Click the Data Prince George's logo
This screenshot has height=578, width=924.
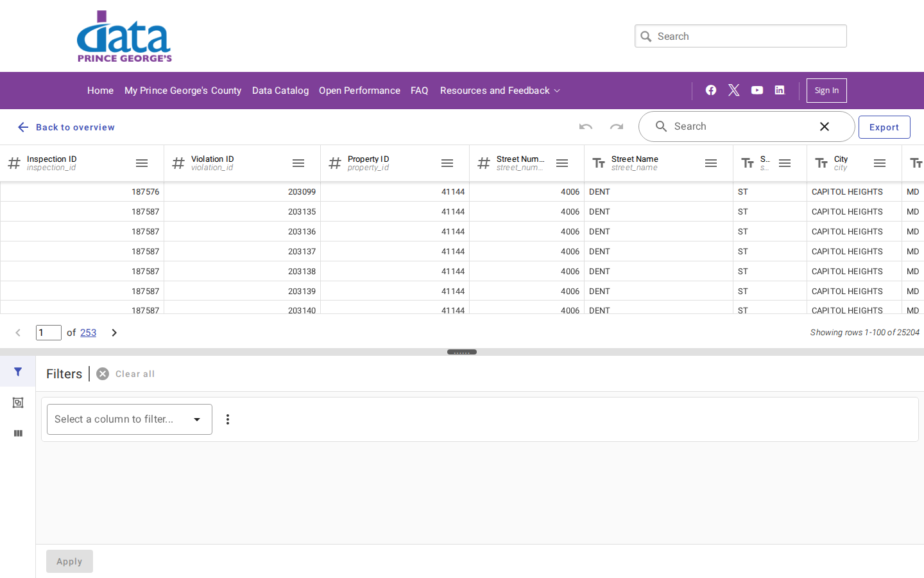click(x=124, y=36)
